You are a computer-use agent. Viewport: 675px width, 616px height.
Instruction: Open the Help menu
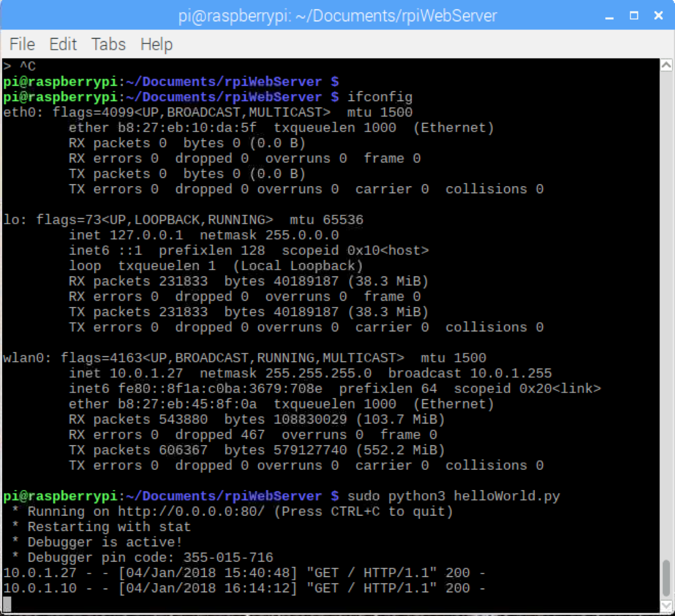pyautogui.click(x=156, y=44)
